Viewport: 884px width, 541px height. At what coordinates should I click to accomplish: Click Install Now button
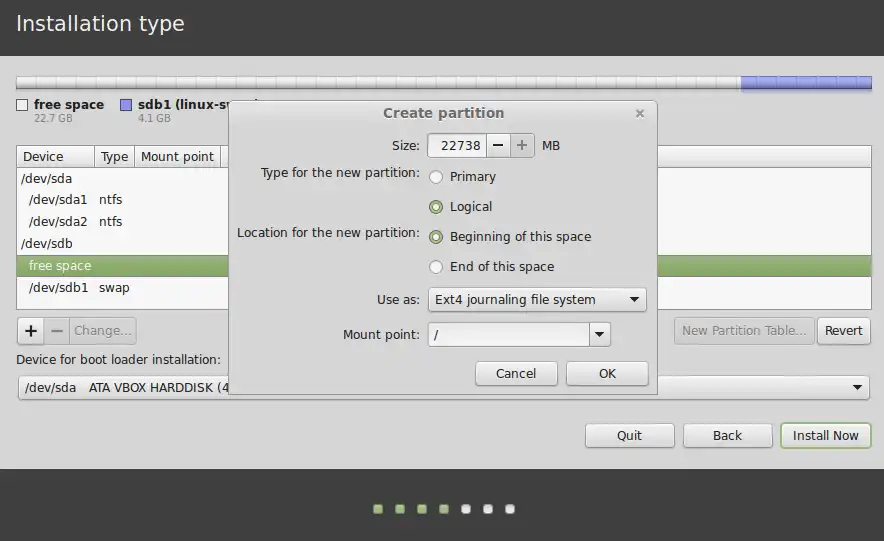tap(825, 436)
